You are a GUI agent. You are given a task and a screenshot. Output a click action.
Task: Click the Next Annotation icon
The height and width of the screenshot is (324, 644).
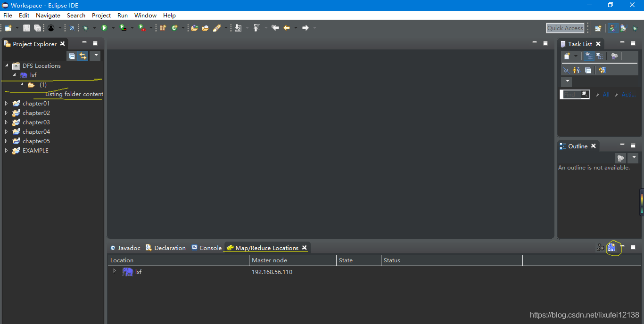click(238, 28)
